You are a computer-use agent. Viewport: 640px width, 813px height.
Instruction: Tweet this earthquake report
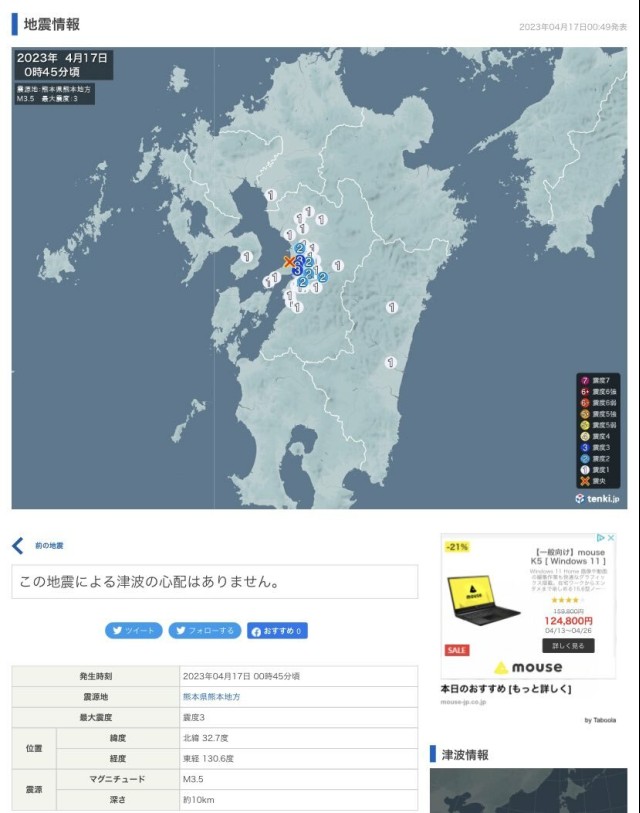click(x=134, y=631)
